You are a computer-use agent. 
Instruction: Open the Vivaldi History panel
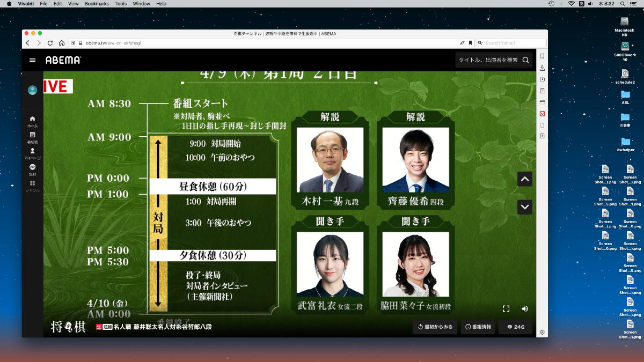[x=542, y=79]
